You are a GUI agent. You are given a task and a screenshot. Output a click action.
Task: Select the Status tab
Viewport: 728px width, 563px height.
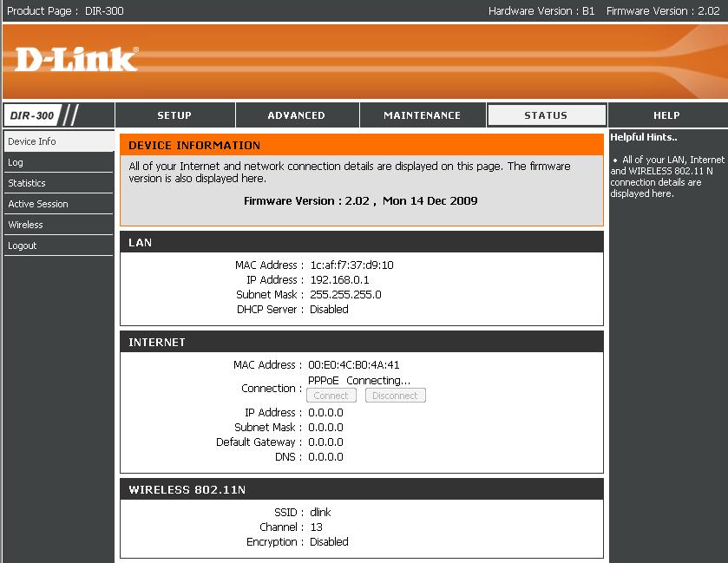point(546,115)
